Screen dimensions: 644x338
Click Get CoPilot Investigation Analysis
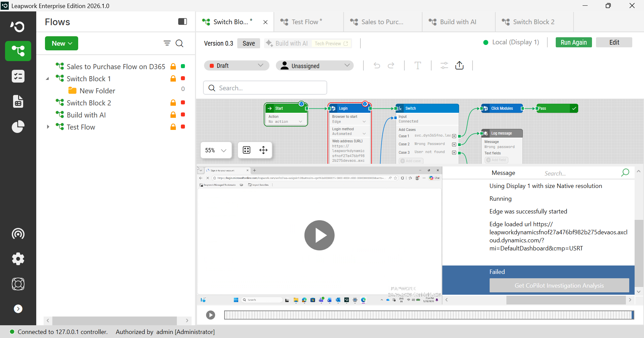559,285
